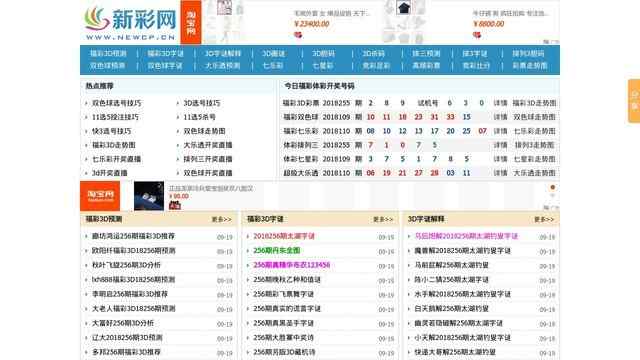Open article 陆小二猜256期太湖字谜

point(451,280)
